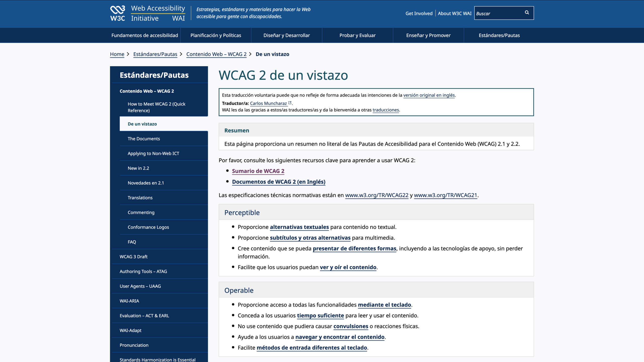Viewport: 644px width, 362px height.
Task: Go to Home breadcrumb
Action: tap(117, 54)
